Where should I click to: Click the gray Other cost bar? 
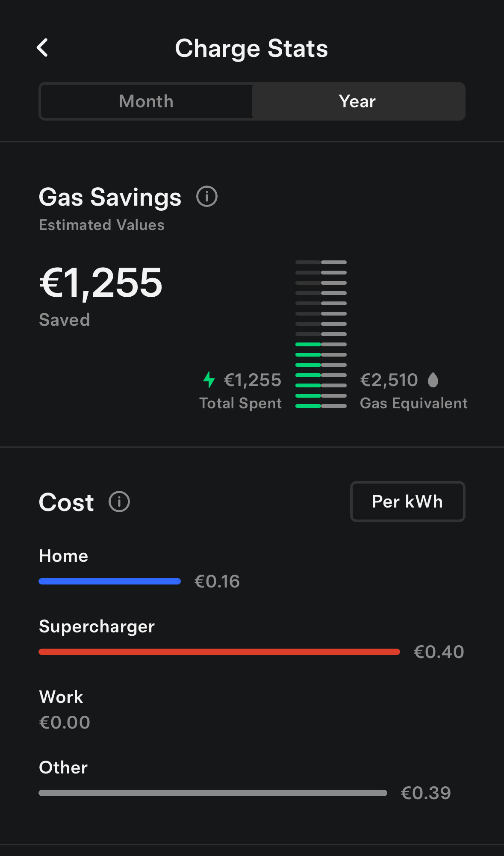pyautogui.click(x=212, y=793)
